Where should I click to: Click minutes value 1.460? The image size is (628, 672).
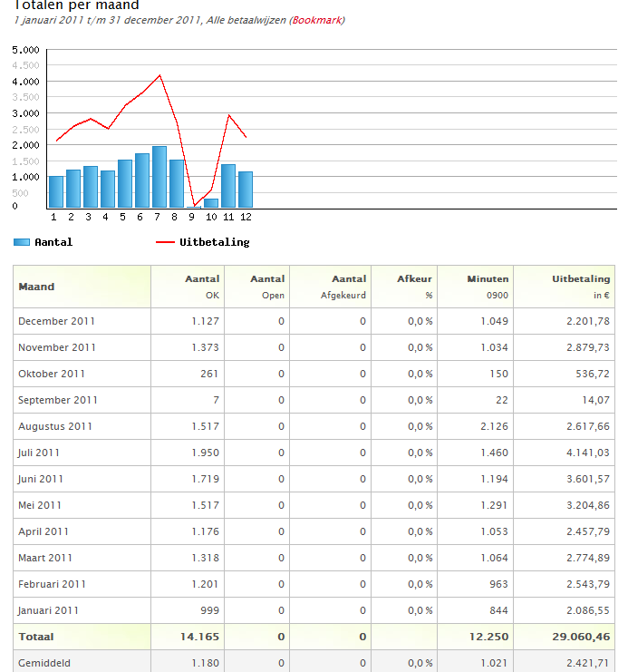point(495,453)
